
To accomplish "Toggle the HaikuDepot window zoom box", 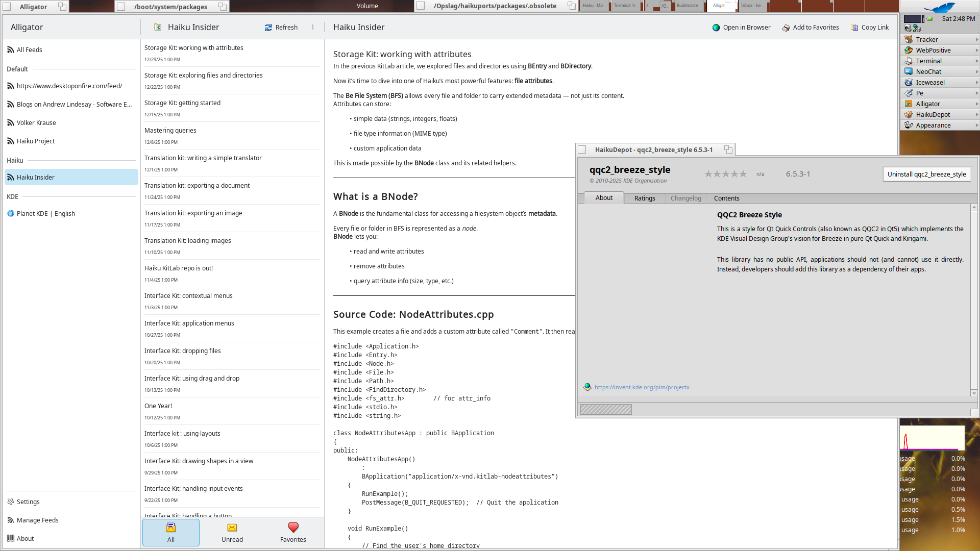I will [728, 149].
